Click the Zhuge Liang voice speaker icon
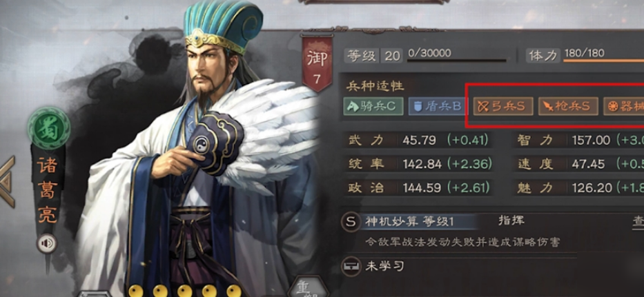Image resolution: width=644 pixels, height=297 pixels. tap(47, 244)
